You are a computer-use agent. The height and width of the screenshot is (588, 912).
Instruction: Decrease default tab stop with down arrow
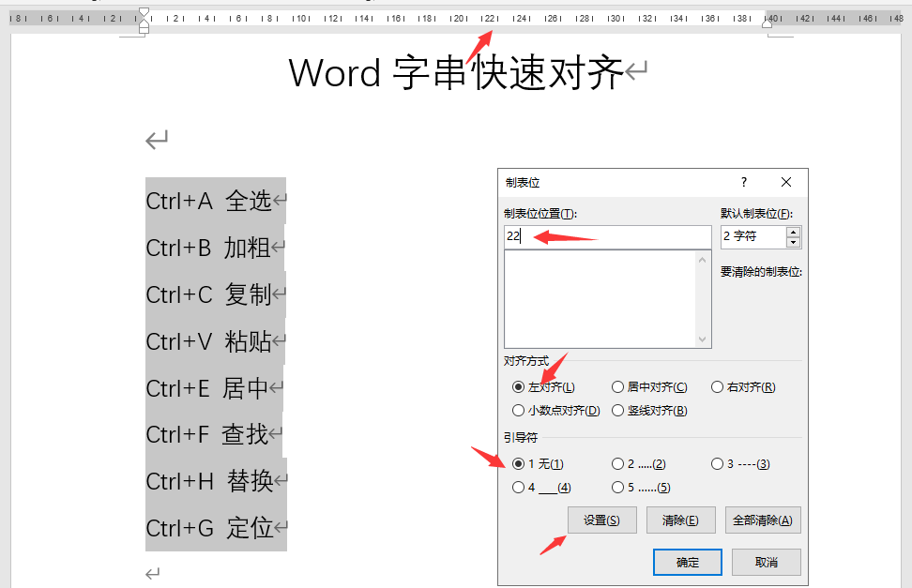point(793,243)
